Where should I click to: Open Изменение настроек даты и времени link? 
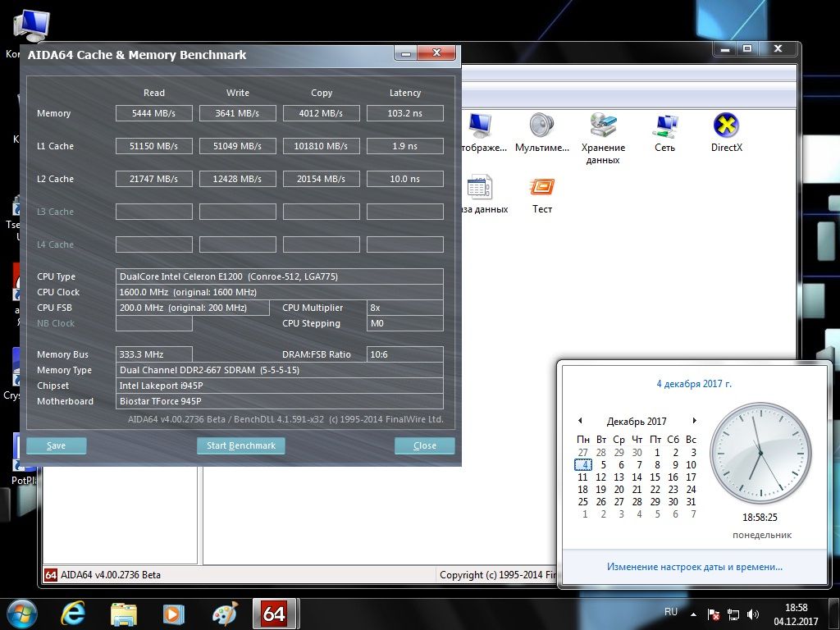click(694, 566)
